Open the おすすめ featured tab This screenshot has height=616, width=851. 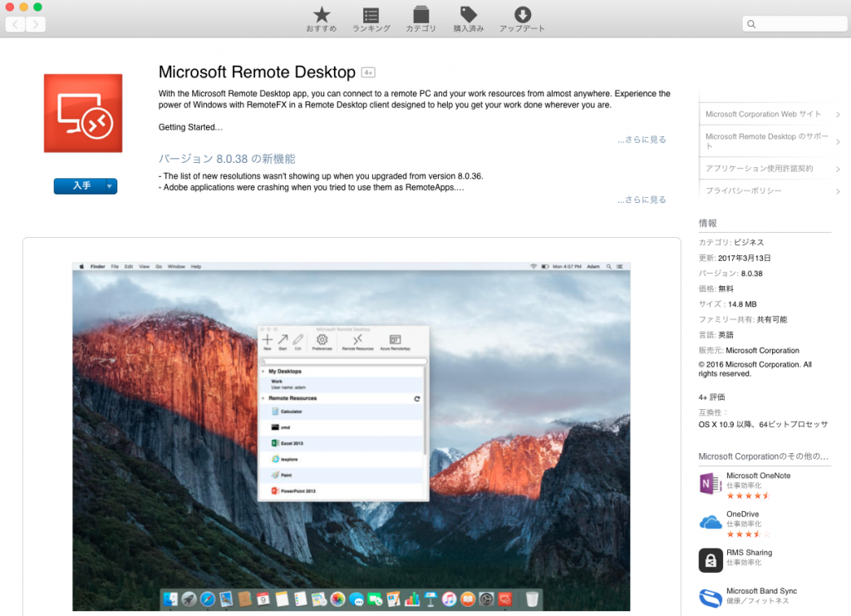coord(322,20)
